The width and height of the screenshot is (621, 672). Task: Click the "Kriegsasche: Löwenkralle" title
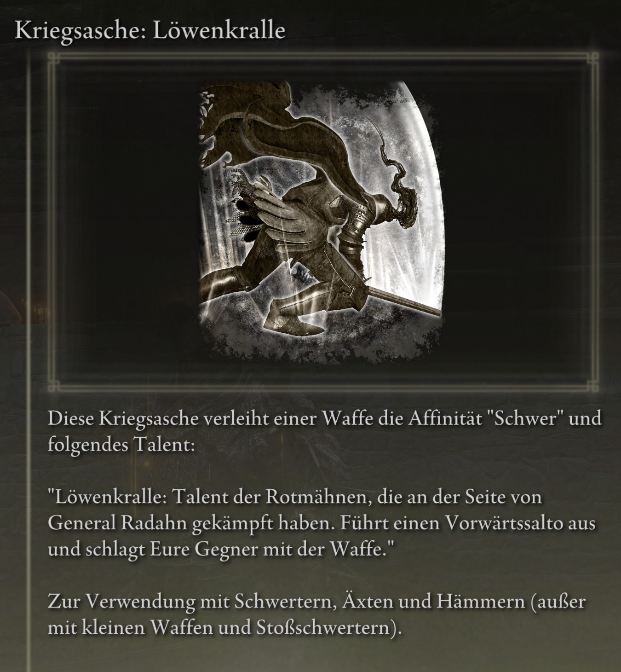click(150, 30)
